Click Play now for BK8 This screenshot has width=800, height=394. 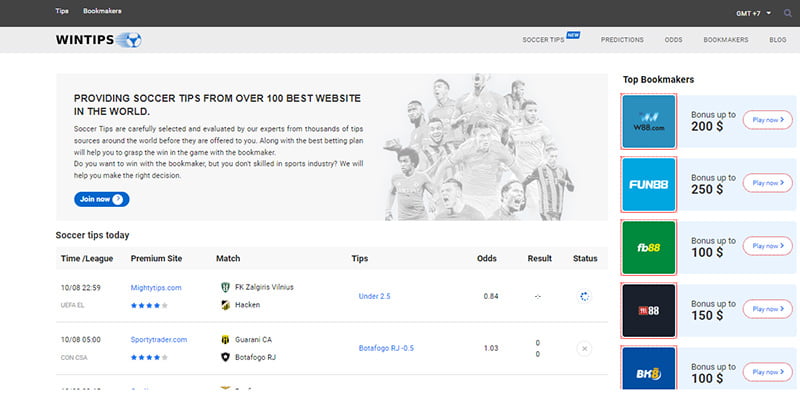(x=768, y=372)
